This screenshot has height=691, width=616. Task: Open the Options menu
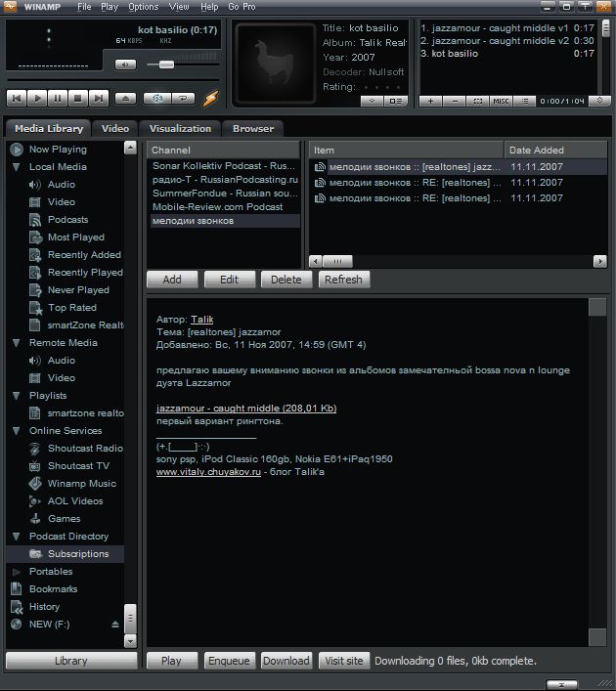tap(144, 7)
